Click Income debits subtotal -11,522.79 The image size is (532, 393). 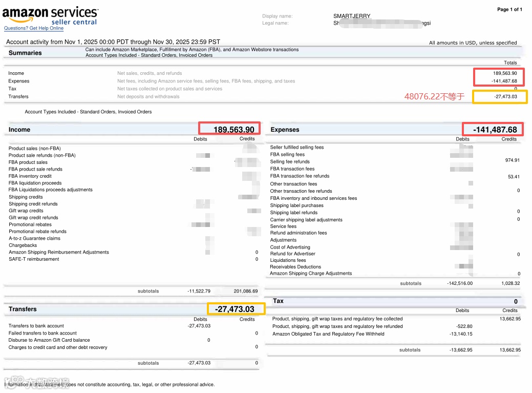pos(199,291)
